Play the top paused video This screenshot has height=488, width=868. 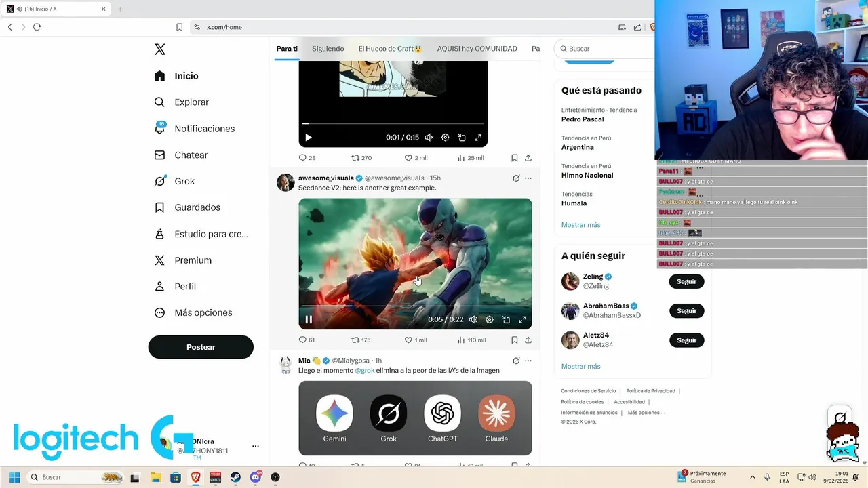point(308,138)
